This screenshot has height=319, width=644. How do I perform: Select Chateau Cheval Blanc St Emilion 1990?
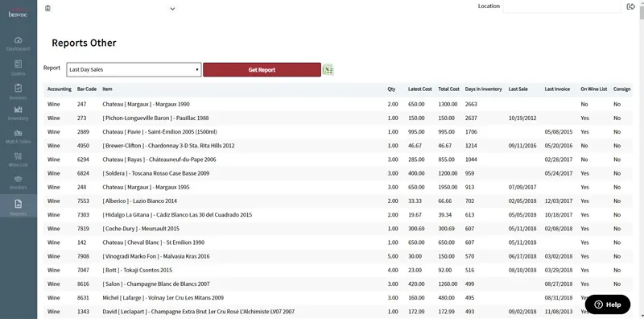[154, 242]
